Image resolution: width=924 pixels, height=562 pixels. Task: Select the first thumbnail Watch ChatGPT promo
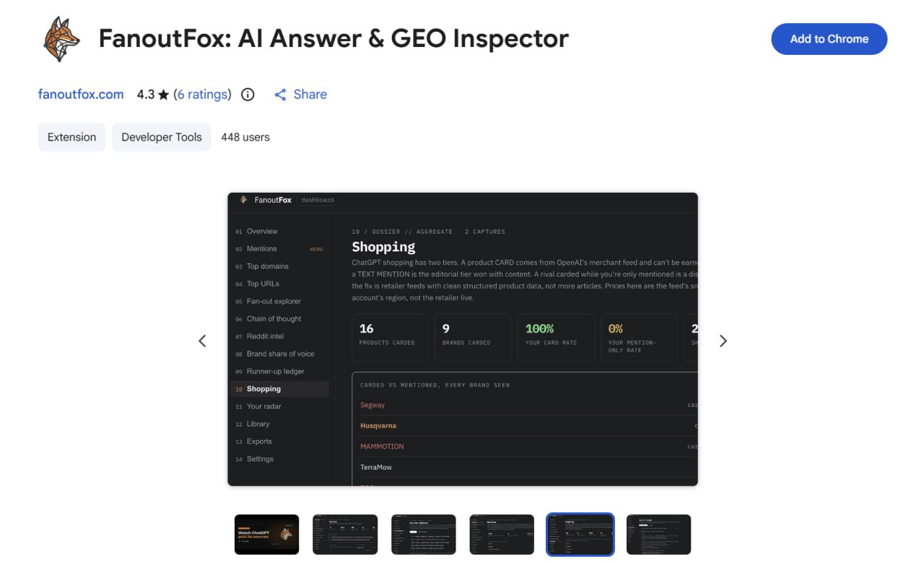click(x=267, y=535)
